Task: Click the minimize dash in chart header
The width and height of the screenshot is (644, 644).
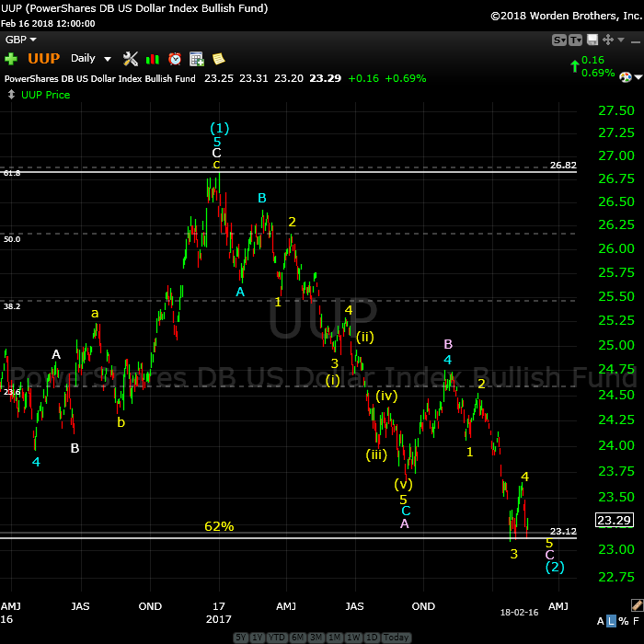Action: [x=636, y=42]
